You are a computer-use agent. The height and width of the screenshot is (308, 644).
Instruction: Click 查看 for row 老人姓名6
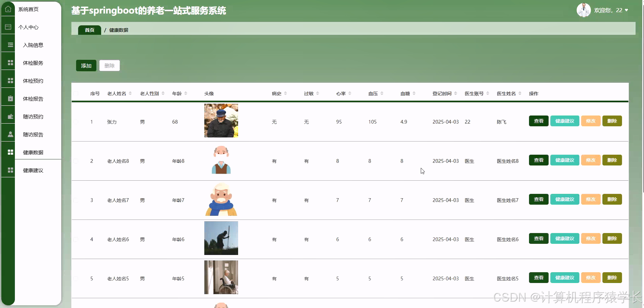tap(539, 238)
